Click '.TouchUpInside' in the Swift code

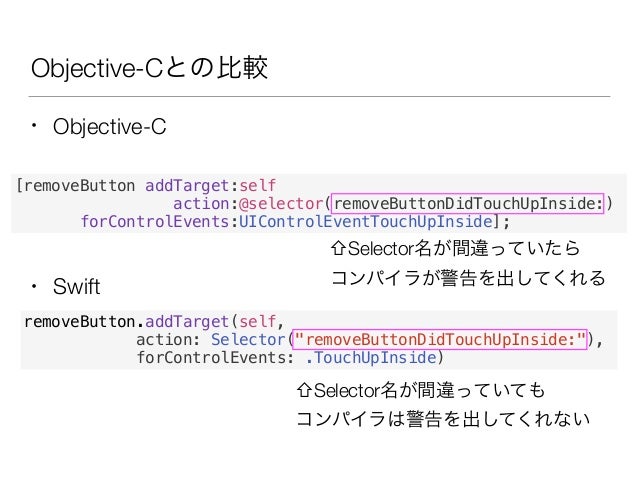point(371,357)
